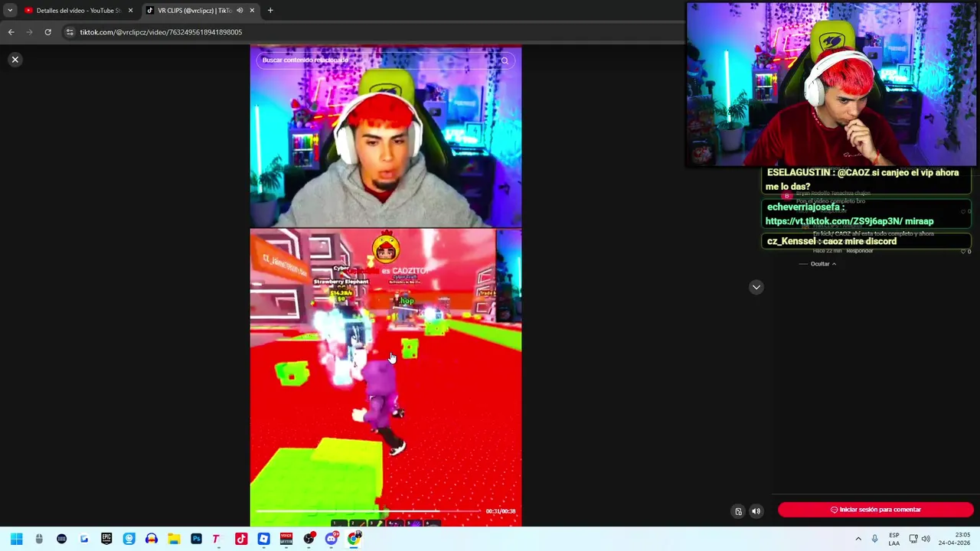Open the pink T app in taskbar
Viewport: 980px width, 551px height.
point(217,539)
